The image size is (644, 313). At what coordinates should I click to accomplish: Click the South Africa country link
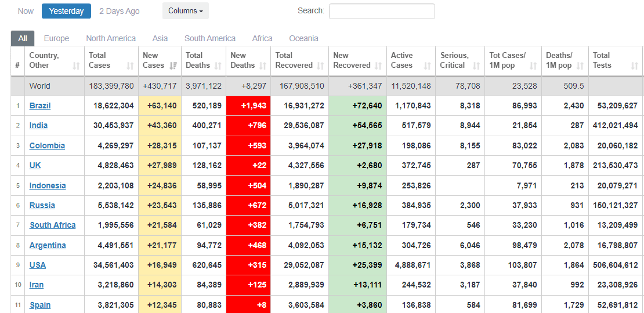coord(52,225)
